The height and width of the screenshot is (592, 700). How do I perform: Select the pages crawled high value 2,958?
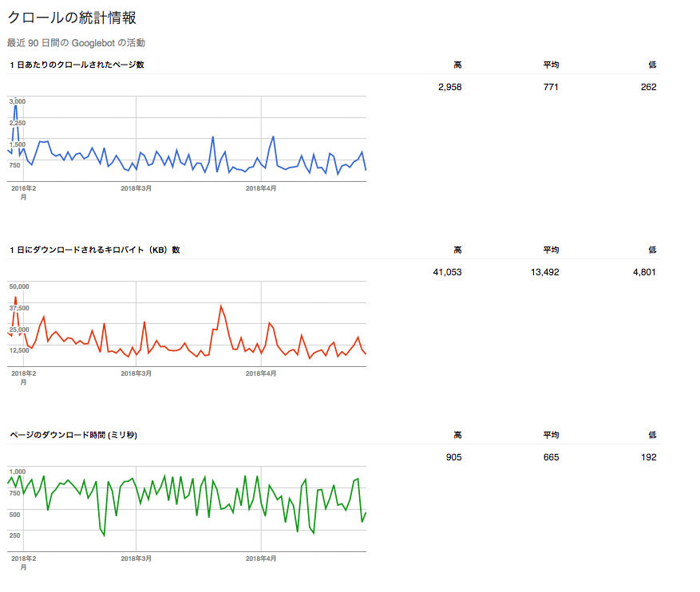[x=449, y=87]
